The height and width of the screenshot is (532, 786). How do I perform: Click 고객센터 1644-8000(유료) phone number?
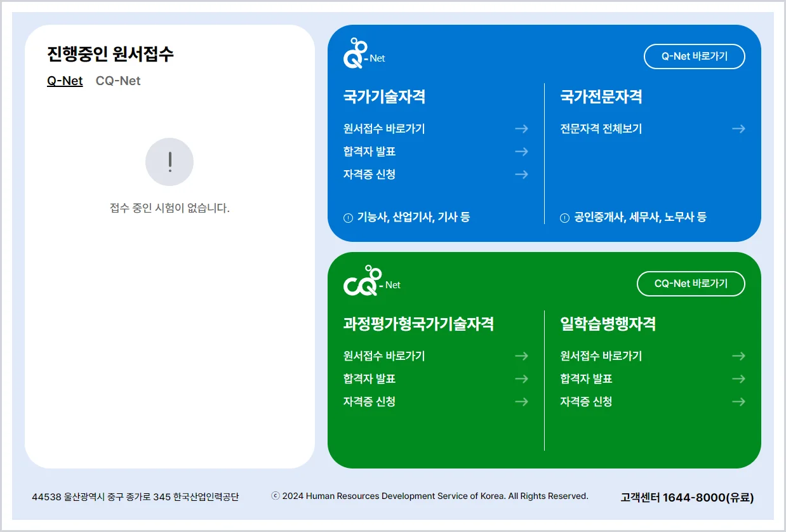click(x=688, y=498)
